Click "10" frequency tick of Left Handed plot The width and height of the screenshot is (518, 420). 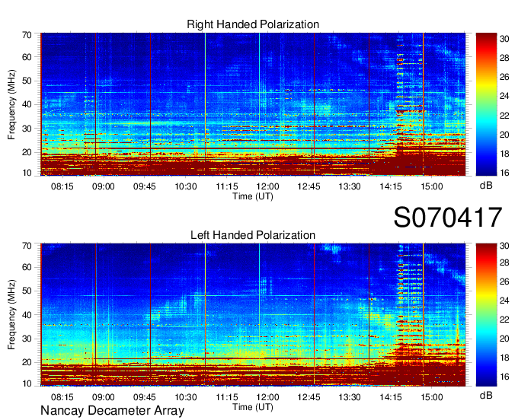[27, 383]
